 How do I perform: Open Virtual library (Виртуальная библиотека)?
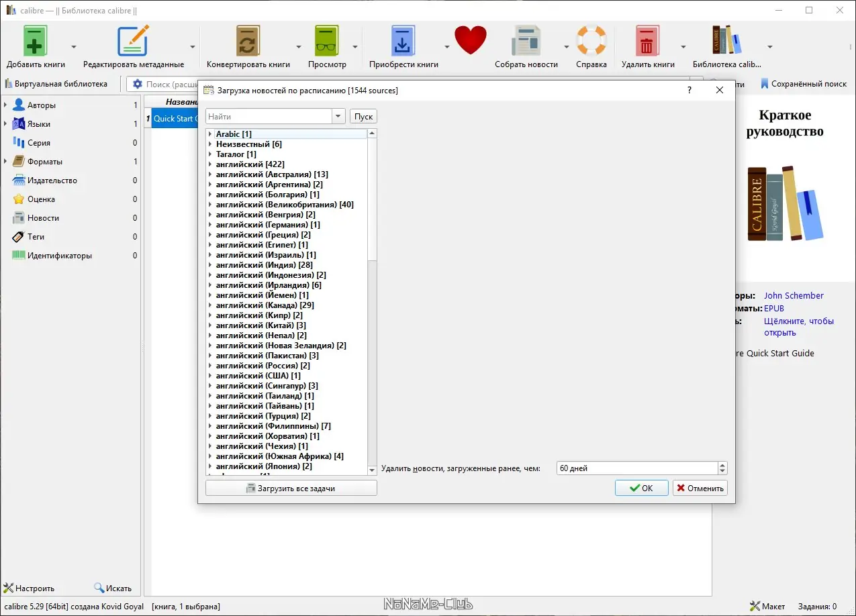(x=56, y=85)
